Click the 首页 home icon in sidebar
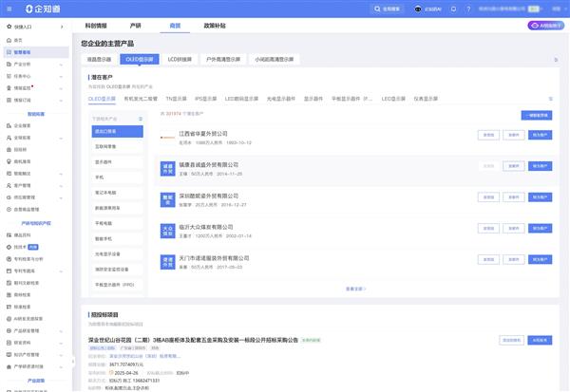The width and height of the screenshot is (570, 392). 8,40
